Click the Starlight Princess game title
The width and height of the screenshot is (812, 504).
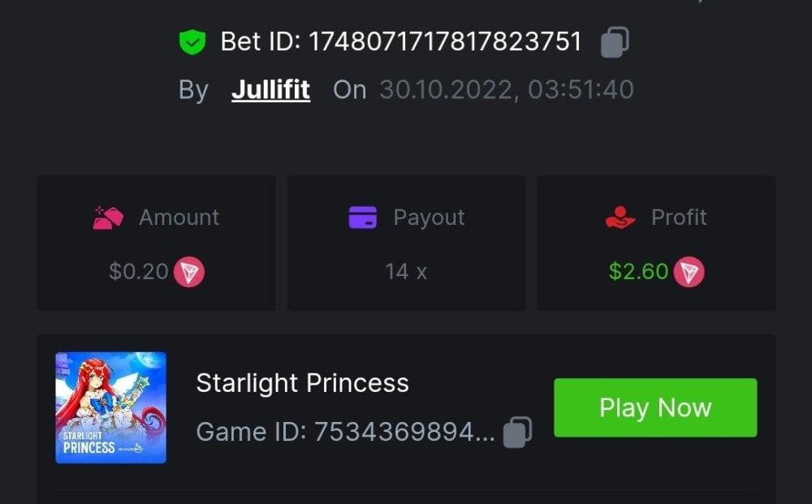pyautogui.click(x=302, y=383)
